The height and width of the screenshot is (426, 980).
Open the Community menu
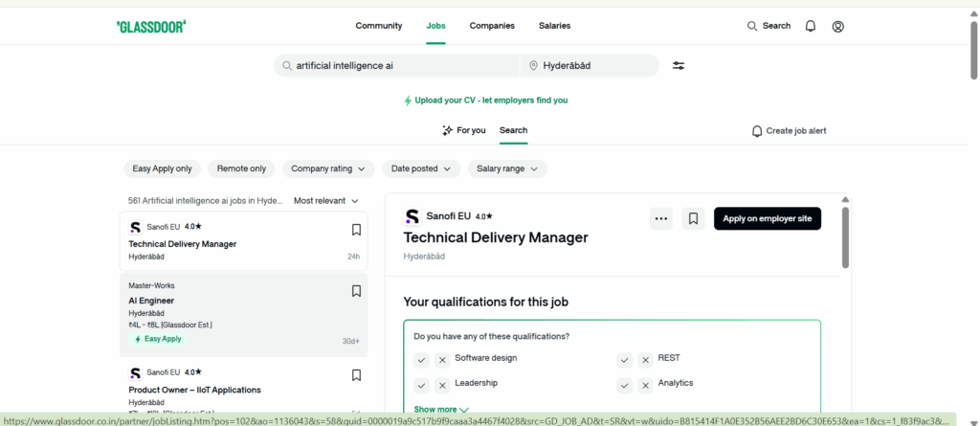pyautogui.click(x=379, y=26)
